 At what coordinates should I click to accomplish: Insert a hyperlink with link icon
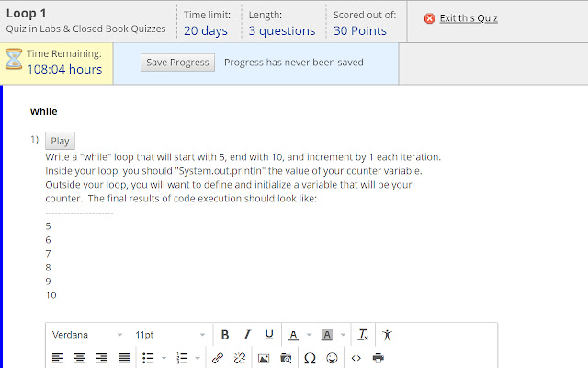(x=218, y=358)
